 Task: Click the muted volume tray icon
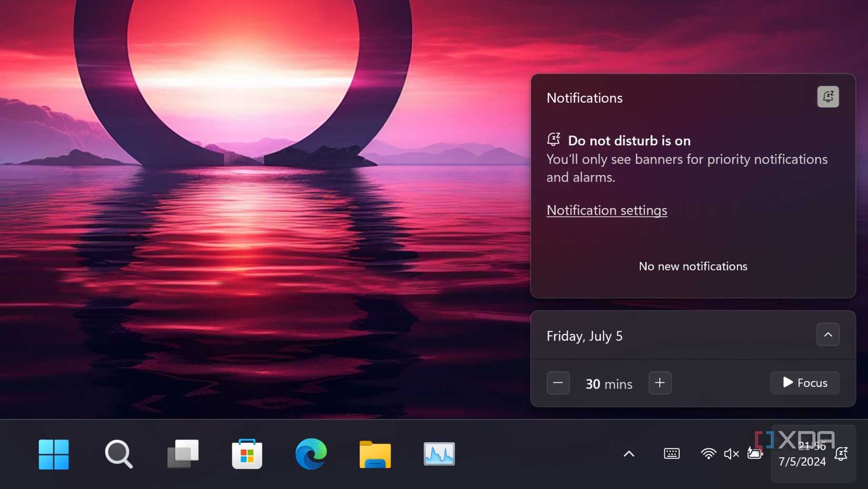[x=731, y=454]
